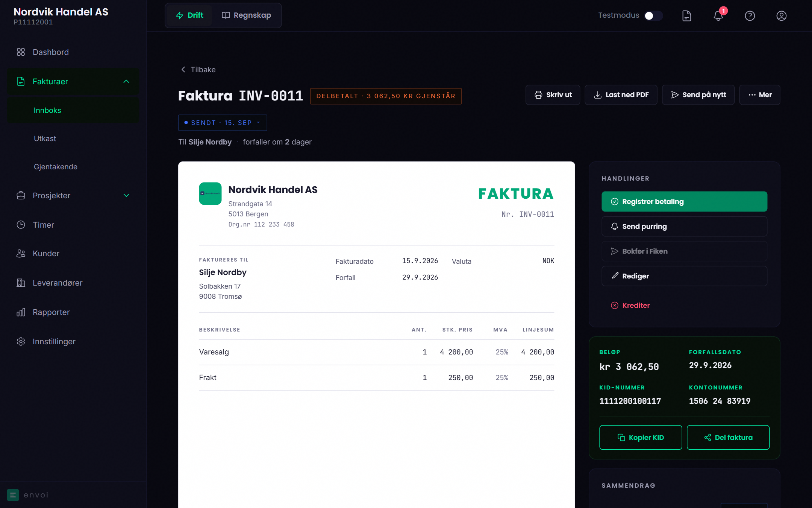Click the Fakturaer document icon
Viewport: 812px width, 508px height.
21,81
